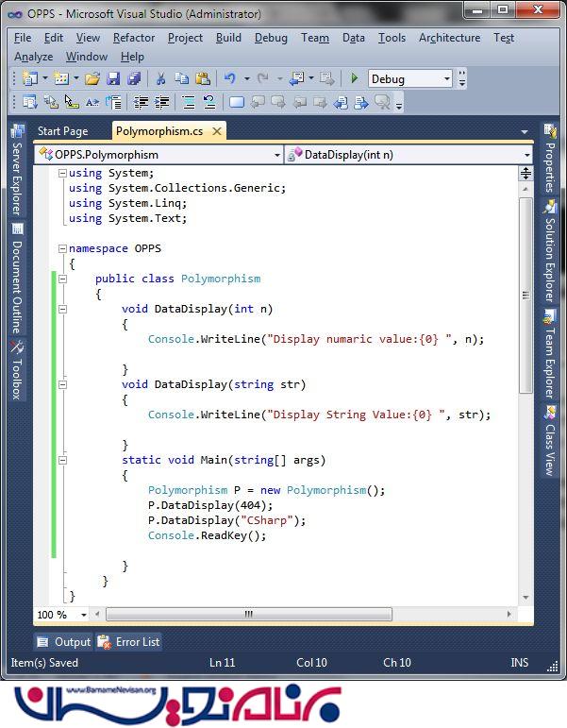The image size is (567, 728).
Task: Collapse the namespace OPPS code block
Action: click(62, 248)
